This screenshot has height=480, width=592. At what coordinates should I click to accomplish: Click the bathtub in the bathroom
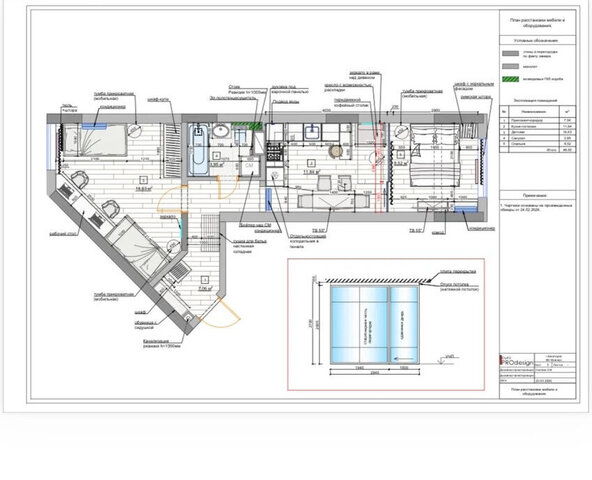click(198, 150)
